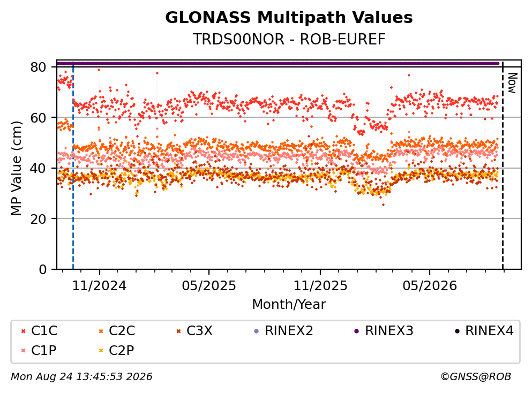Click the C3X dark-red legend marker

[x=178, y=331]
